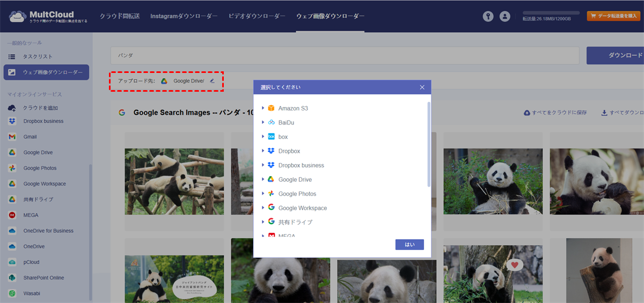Viewport: 644px width, 303px height.
Task: Expand the Google Drive tree node in dialog
Action: pos(263,180)
